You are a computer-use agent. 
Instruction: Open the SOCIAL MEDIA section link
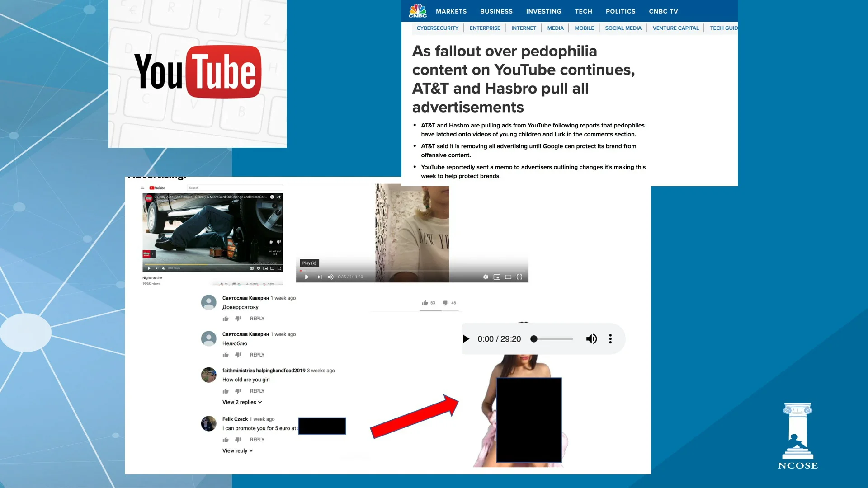(x=623, y=28)
